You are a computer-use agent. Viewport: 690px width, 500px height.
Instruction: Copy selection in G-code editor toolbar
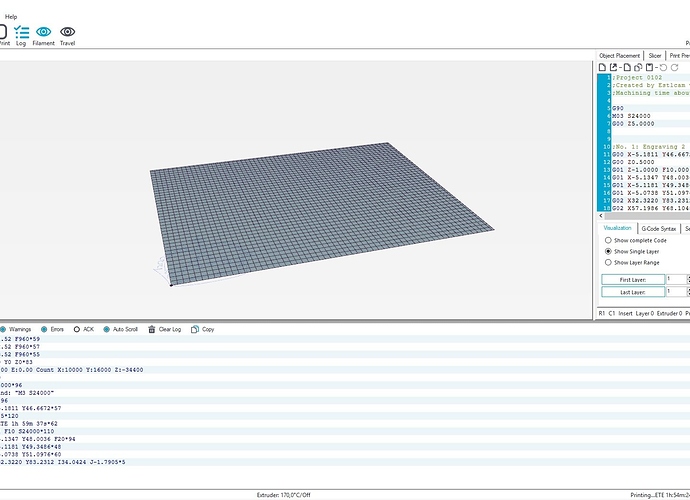[x=638, y=67]
